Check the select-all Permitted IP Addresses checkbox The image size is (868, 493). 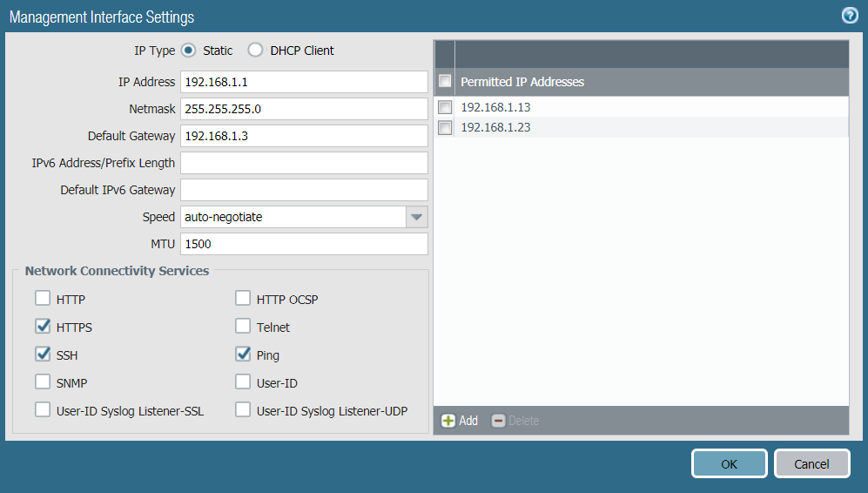click(445, 81)
